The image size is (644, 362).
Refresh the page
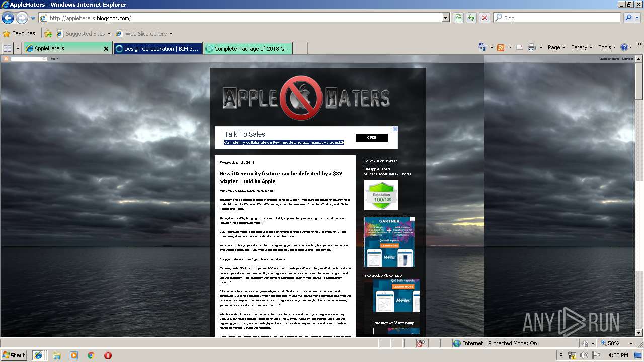click(471, 18)
